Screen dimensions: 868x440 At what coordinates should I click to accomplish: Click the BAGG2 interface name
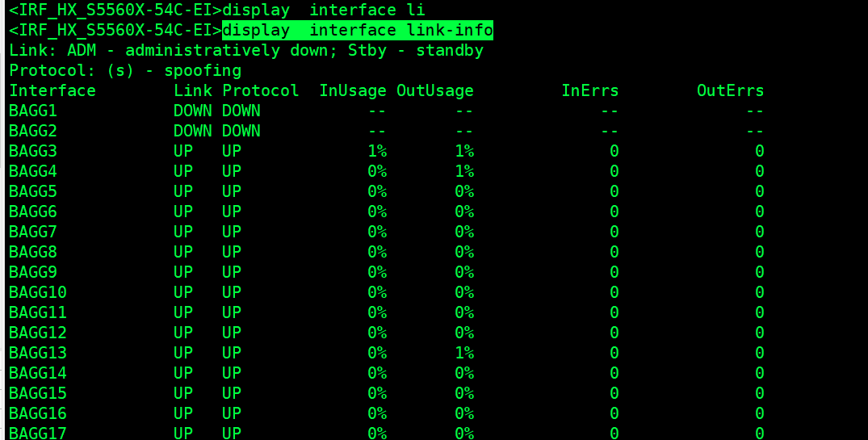[x=33, y=131]
